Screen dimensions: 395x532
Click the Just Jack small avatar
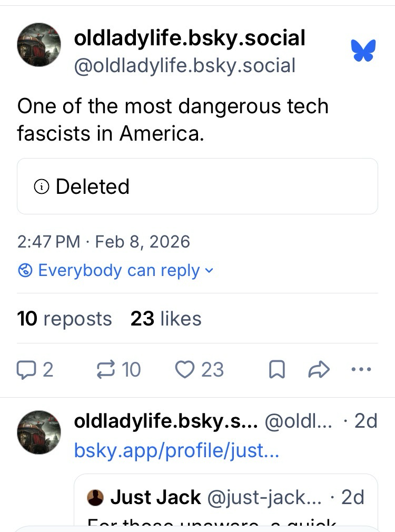pyautogui.click(x=95, y=497)
